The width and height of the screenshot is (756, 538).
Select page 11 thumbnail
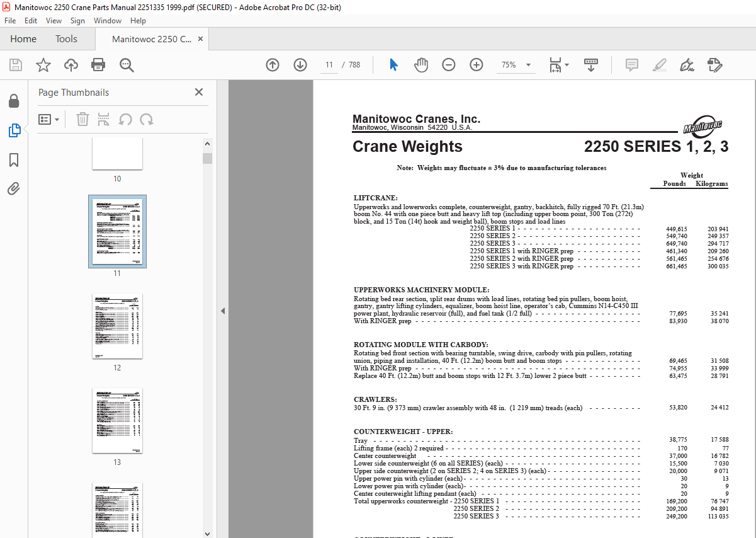[117, 231]
